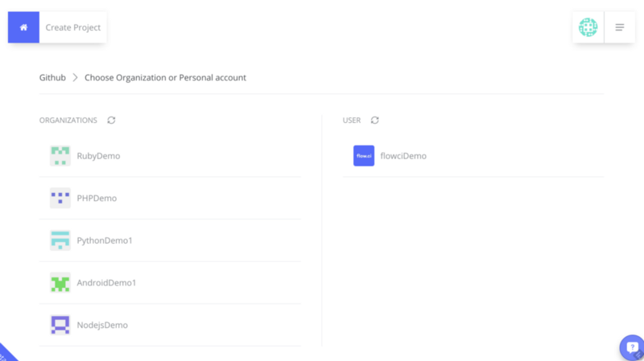Click the flowciDemo user avatar
Viewport: 644px width, 361px height.
pos(364,156)
